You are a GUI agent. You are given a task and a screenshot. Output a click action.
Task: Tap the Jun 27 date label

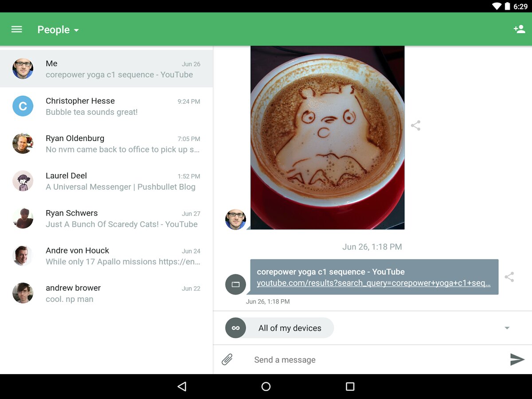191,214
